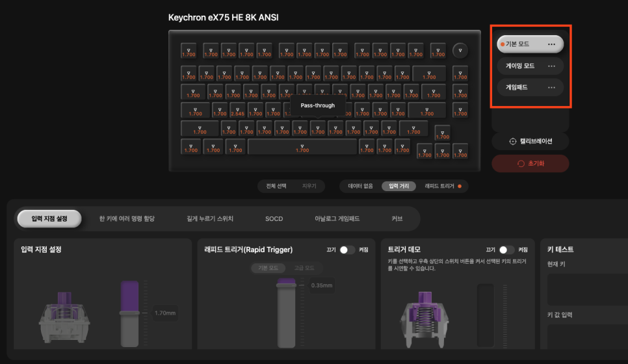Show 입력 거리 values on keys
Viewport: 628px width, 364px height.
coord(399,186)
